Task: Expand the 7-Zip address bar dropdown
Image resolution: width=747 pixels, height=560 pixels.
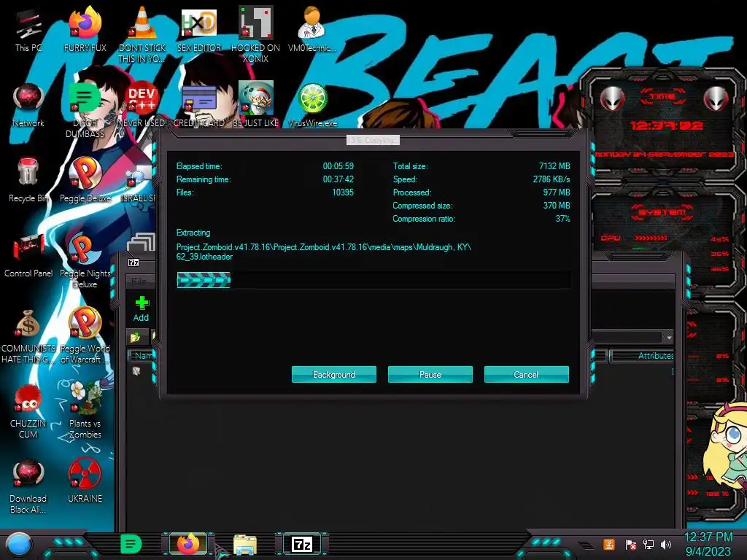Action: (x=669, y=337)
